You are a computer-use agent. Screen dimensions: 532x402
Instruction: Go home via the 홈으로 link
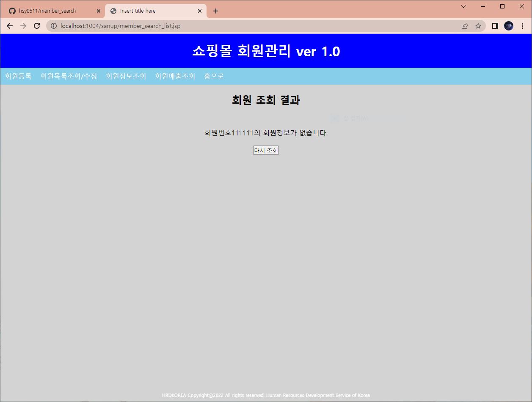pyautogui.click(x=214, y=76)
